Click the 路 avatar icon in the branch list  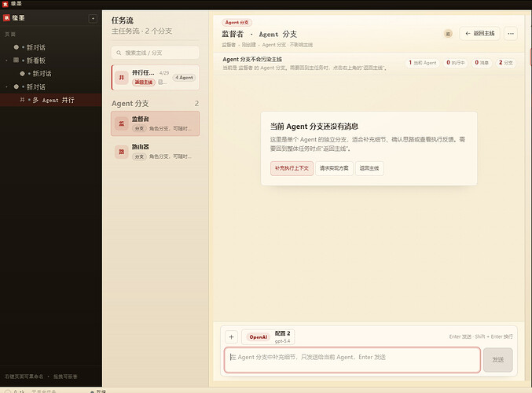point(122,152)
